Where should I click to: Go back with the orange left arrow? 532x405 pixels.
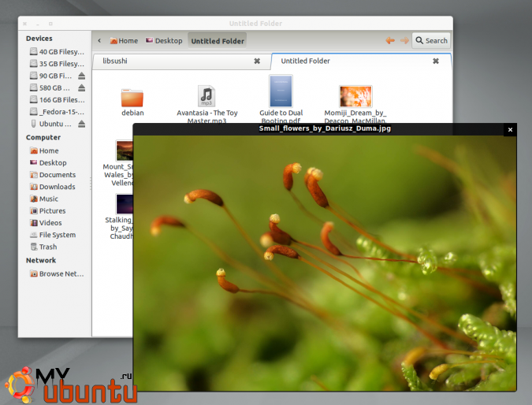(x=390, y=41)
